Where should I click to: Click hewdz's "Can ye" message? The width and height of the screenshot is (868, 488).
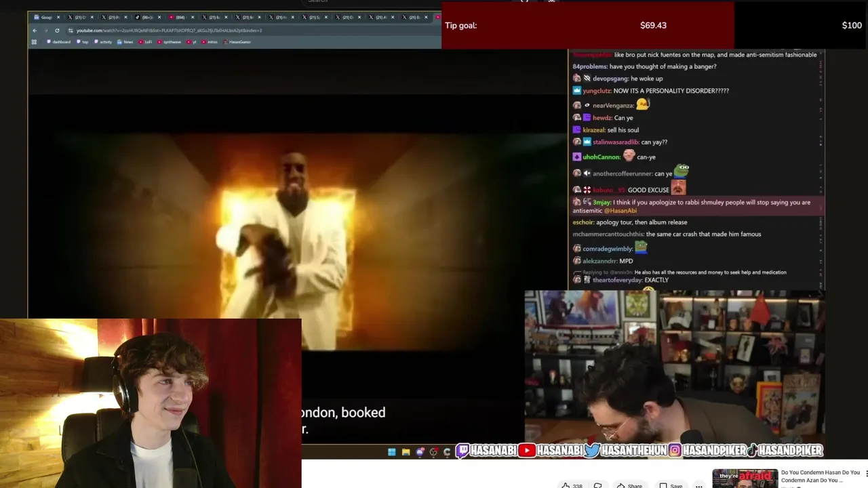(603, 118)
